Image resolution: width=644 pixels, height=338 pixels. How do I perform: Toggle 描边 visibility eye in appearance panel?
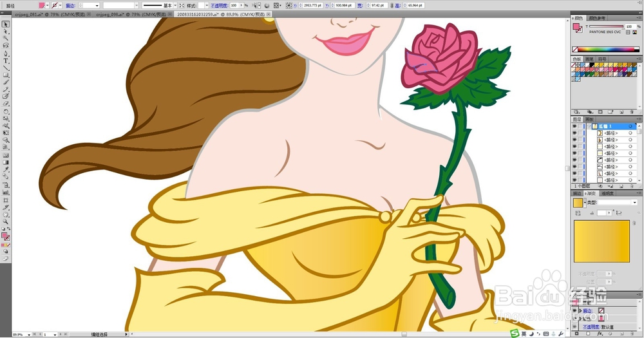574,311
